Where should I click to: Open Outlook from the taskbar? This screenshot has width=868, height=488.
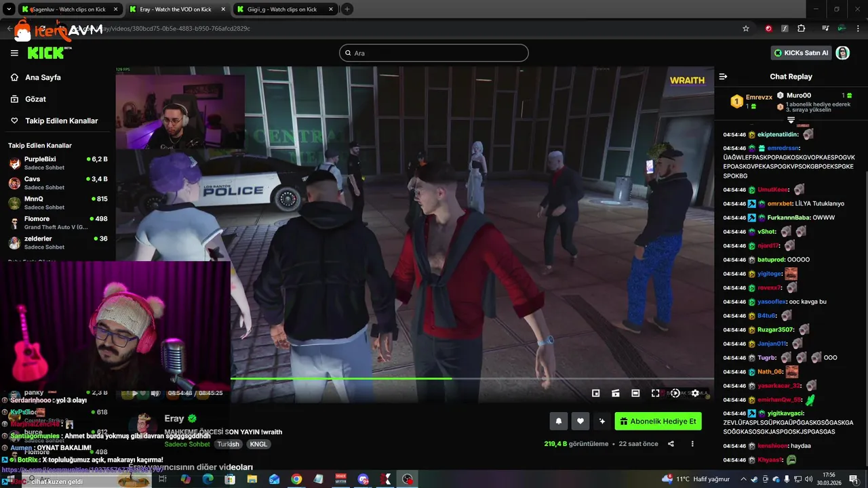click(274, 479)
